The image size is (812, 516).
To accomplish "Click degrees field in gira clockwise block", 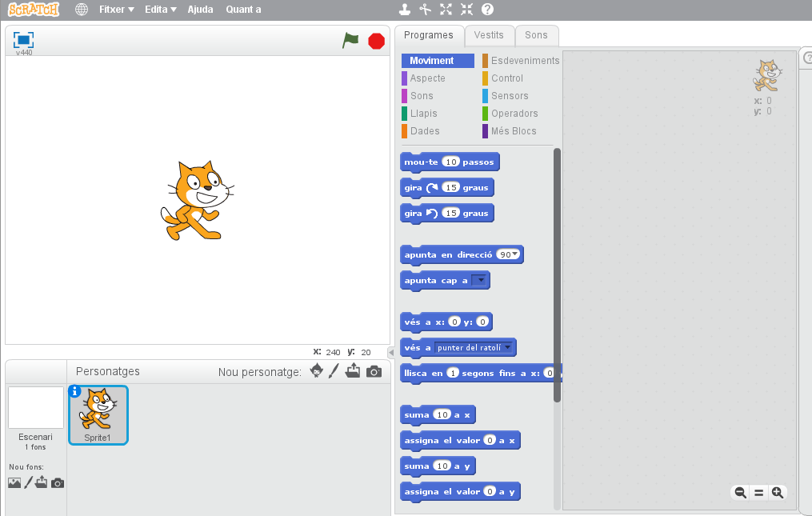I will click(451, 187).
